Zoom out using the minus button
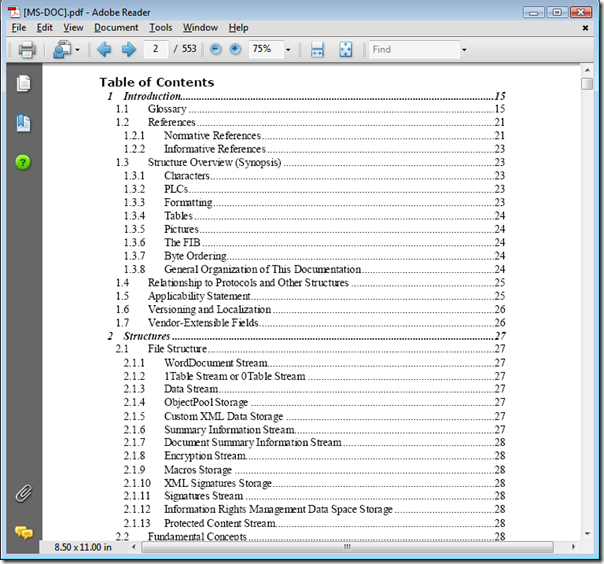 pos(216,49)
